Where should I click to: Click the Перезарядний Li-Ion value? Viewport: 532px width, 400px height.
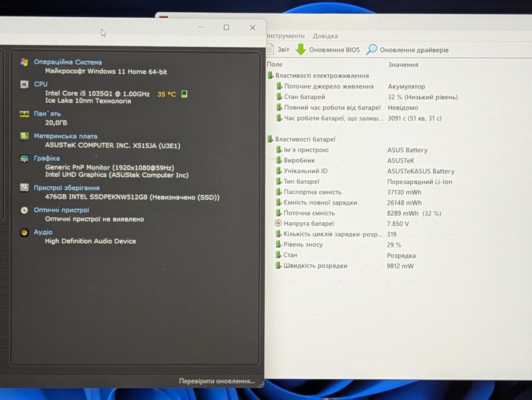pos(420,181)
